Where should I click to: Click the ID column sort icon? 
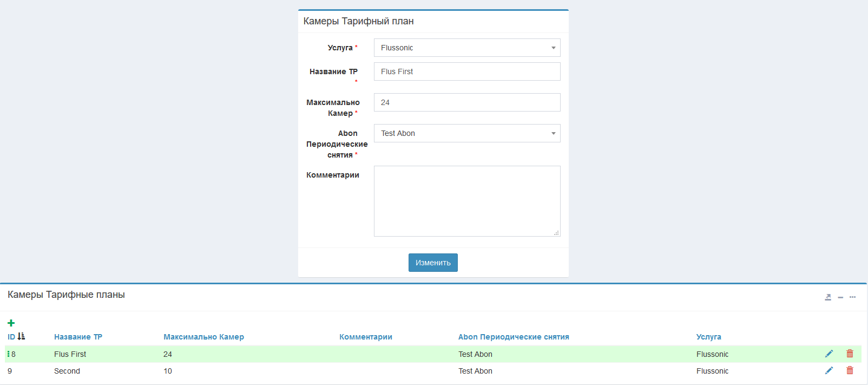[x=21, y=336]
